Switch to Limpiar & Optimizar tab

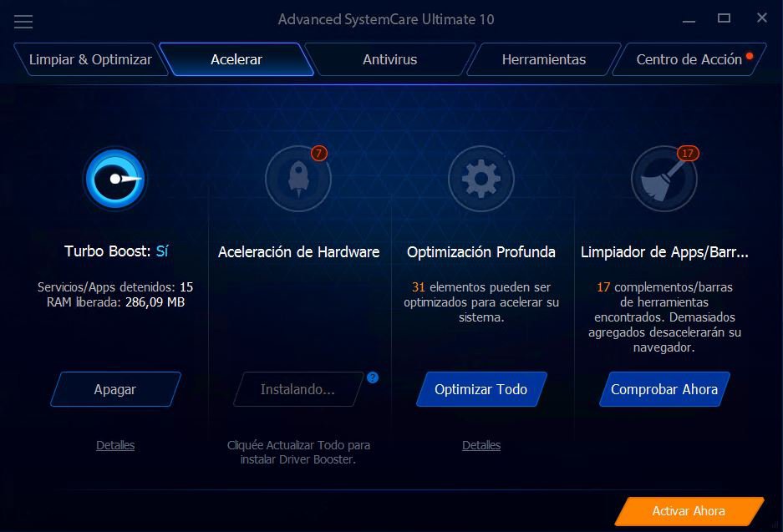[x=90, y=59]
